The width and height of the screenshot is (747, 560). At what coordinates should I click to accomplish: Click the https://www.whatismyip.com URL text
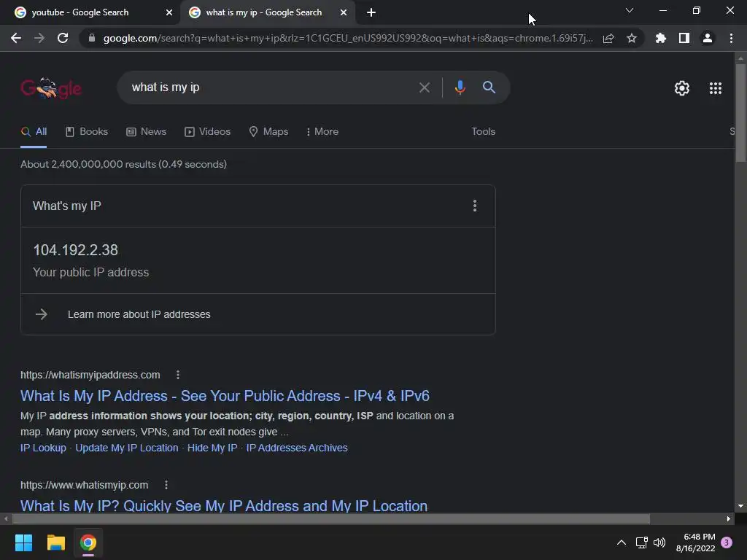[x=85, y=485]
